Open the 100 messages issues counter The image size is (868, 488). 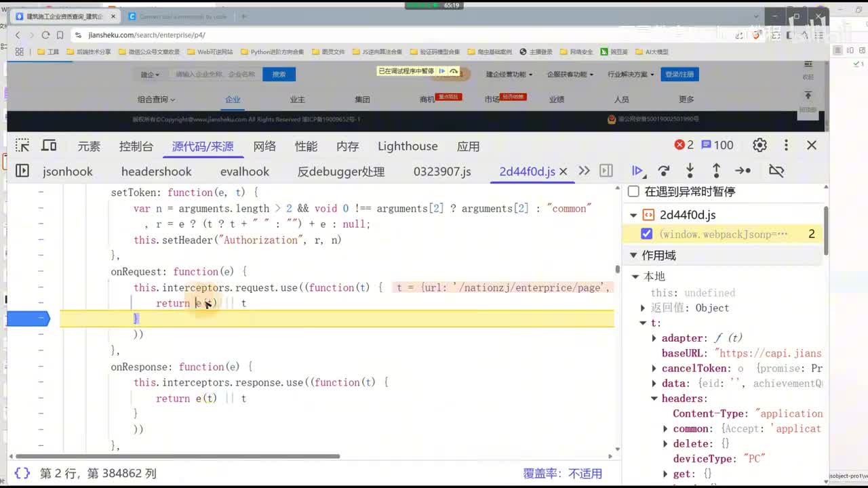[x=717, y=145]
